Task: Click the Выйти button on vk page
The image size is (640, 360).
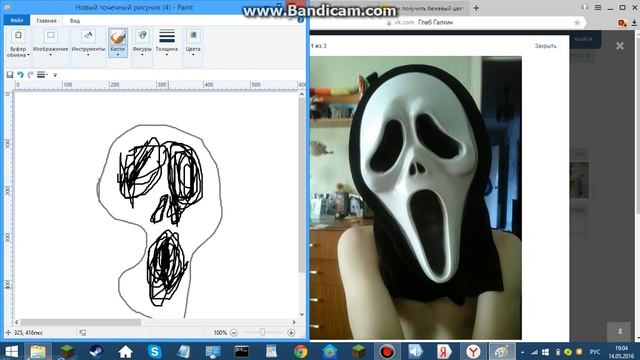Action: pyautogui.click(x=583, y=39)
